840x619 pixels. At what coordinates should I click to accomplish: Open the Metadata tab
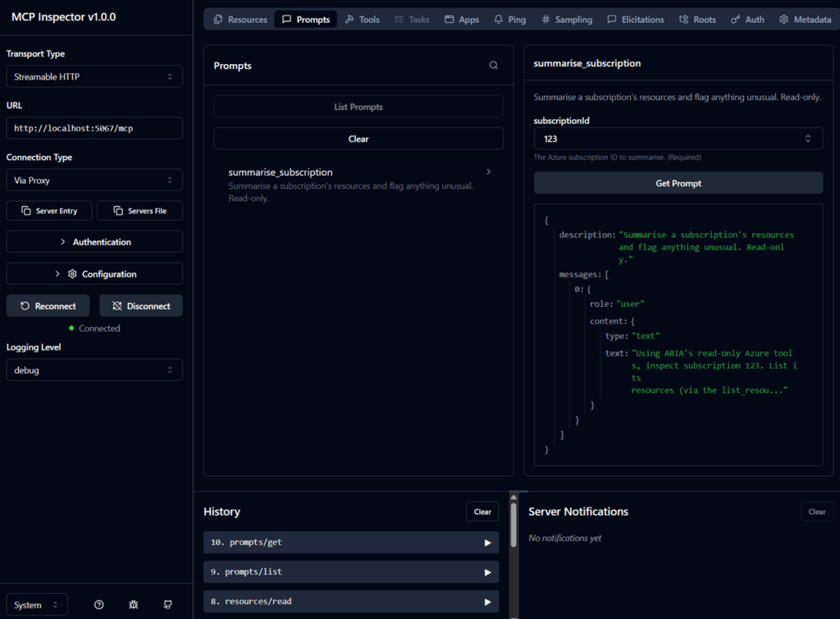(806, 20)
